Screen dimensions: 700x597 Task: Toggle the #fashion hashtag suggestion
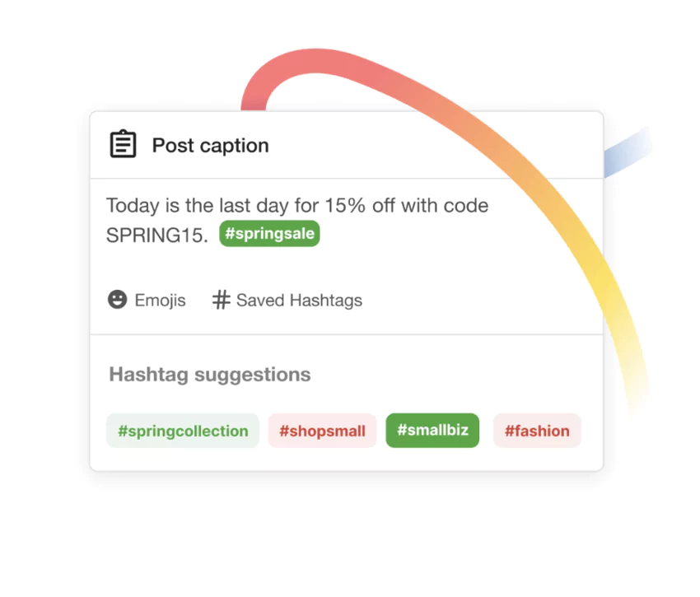pos(537,430)
